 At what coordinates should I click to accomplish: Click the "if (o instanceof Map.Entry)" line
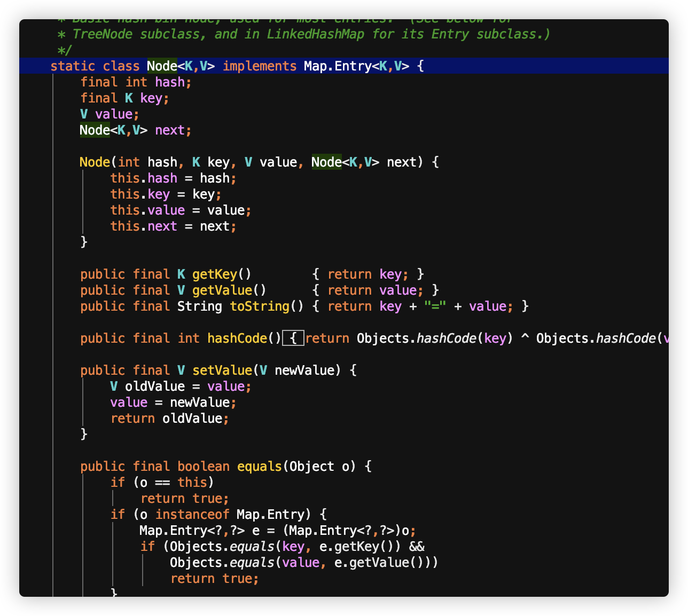218,514
